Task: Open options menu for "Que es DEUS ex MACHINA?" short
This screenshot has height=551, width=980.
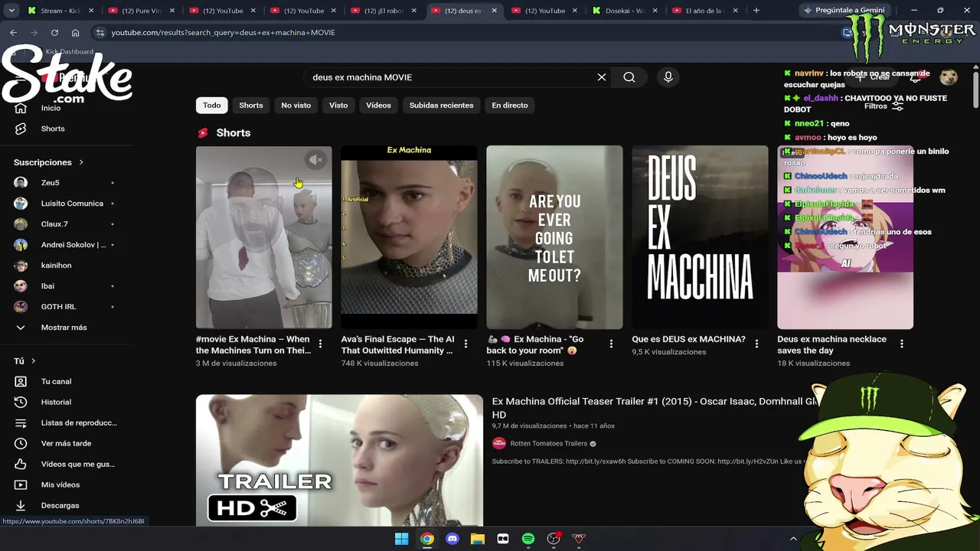Action: 756,344
